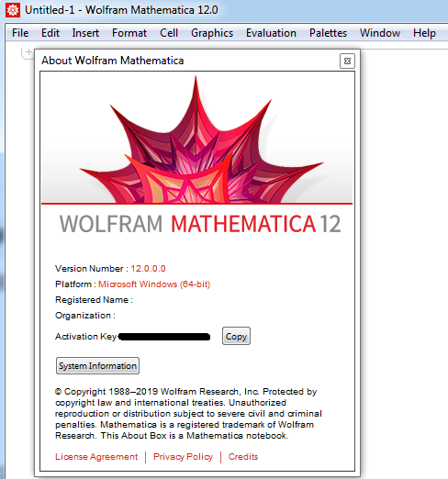Open System Information
Screen dimensions: 448x479
click(97, 365)
